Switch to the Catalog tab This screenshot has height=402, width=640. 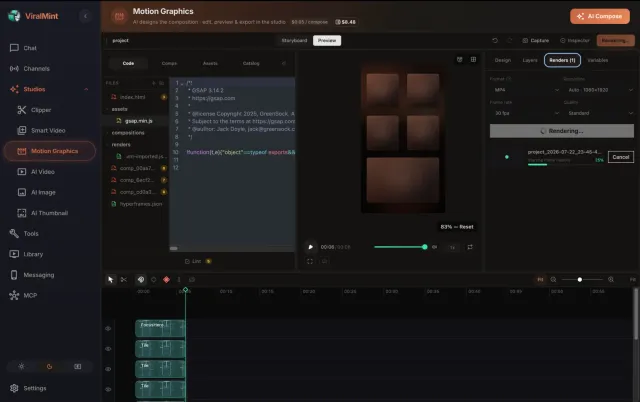coord(251,63)
